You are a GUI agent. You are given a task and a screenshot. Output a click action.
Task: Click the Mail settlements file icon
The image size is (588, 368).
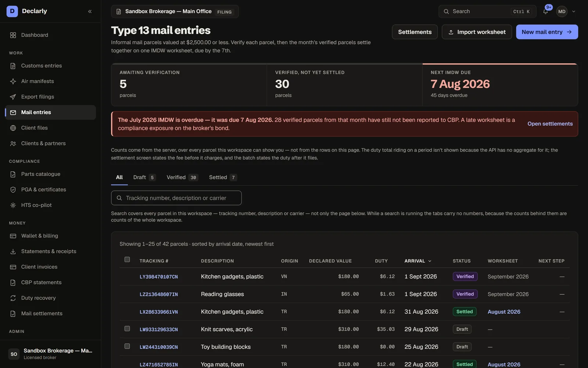(x=13, y=314)
